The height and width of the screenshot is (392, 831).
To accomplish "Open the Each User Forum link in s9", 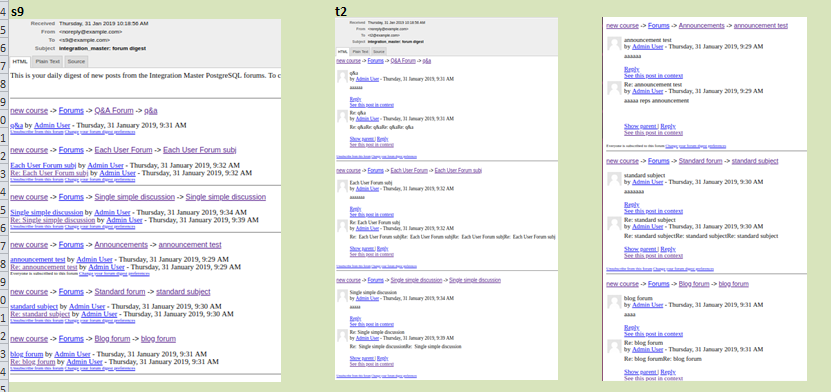I will [x=123, y=150].
